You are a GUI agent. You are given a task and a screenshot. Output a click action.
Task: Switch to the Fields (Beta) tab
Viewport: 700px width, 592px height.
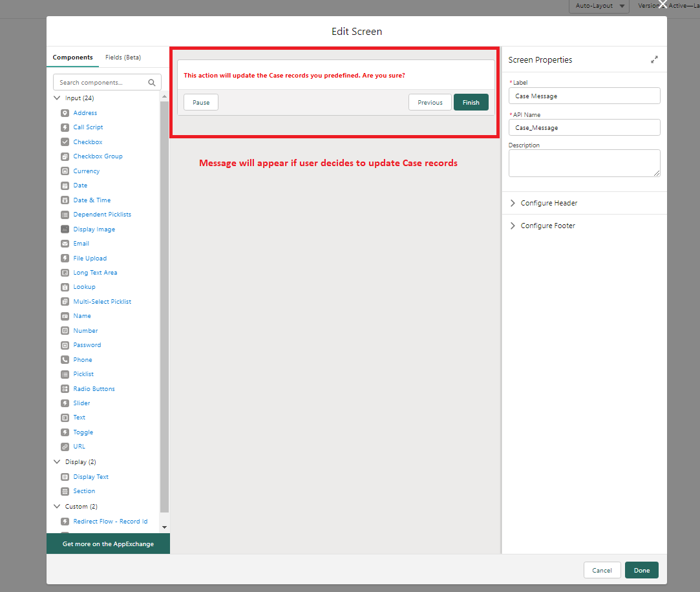point(123,58)
